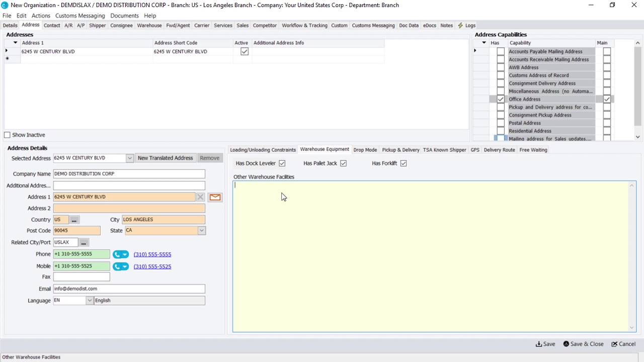
Task: Select the row indicator arrow for 6245 W CENTURY BLVD
Action: [x=7, y=51]
